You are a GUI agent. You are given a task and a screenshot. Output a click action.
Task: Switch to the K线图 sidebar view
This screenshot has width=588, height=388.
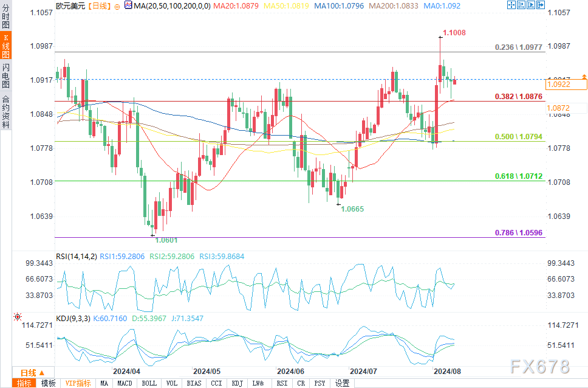pos(5,46)
